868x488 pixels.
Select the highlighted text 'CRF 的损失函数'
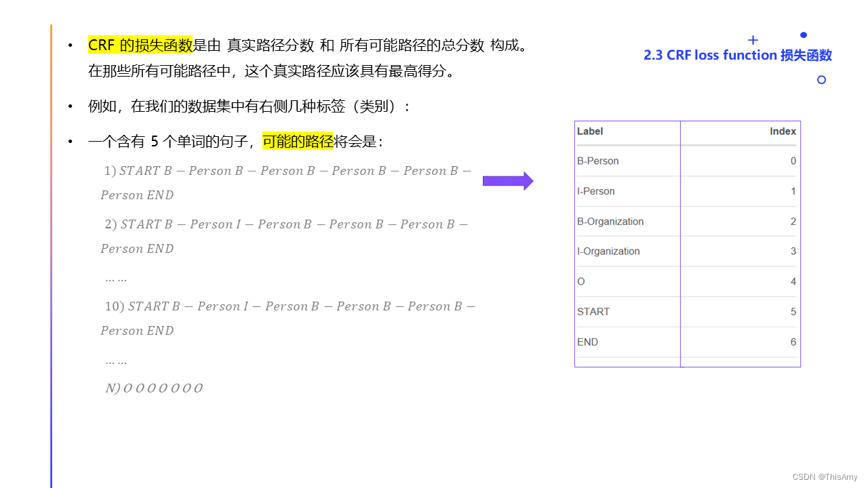coord(140,45)
